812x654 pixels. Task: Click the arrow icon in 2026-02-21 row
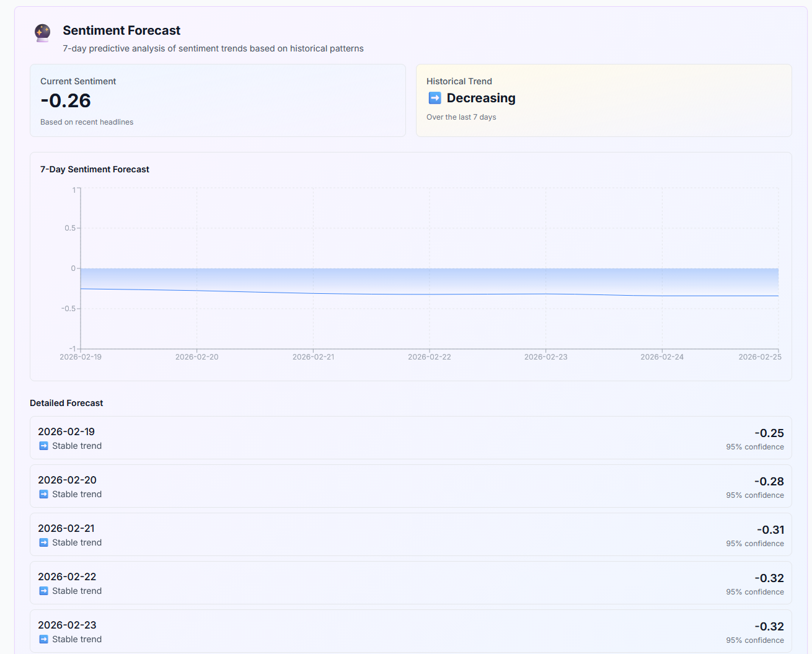(x=43, y=542)
